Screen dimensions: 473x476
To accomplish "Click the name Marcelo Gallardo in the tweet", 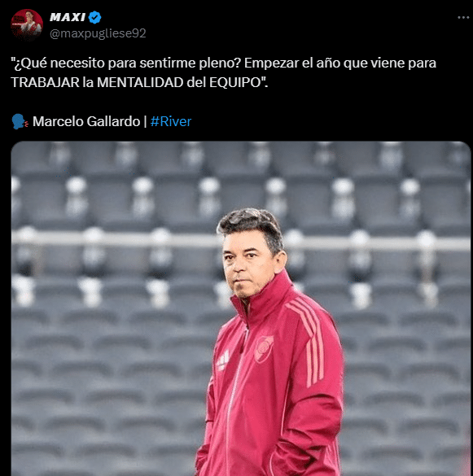I will (x=86, y=121).
